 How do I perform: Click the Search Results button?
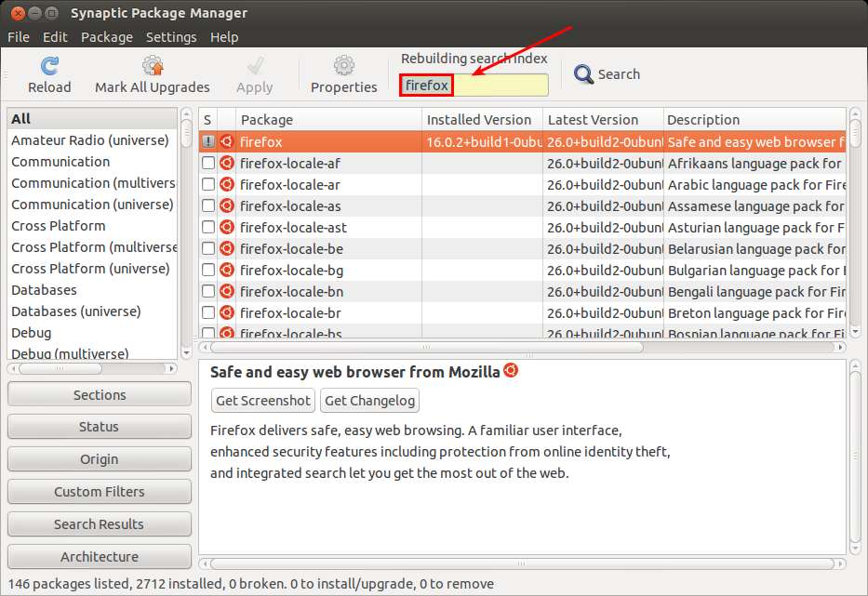100,524
